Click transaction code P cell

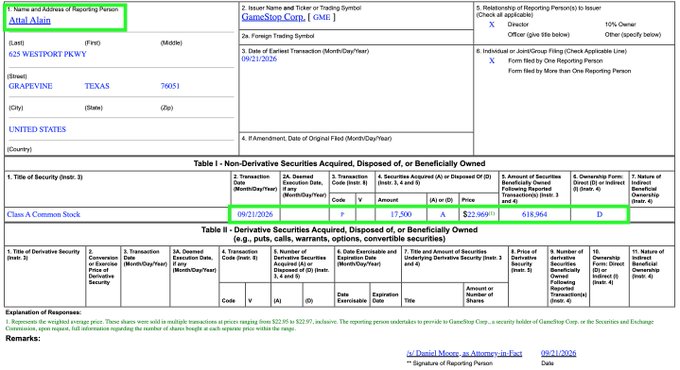(342, 214)
